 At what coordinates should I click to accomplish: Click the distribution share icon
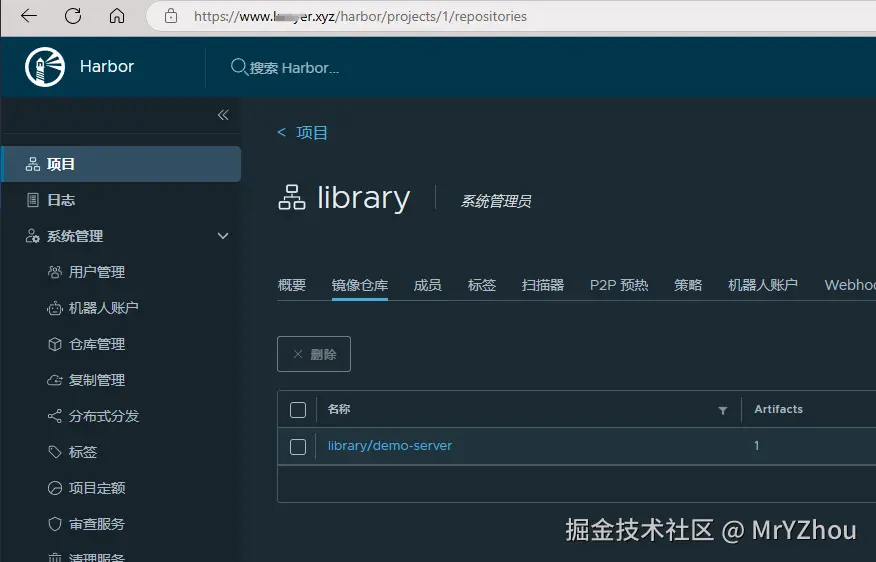coord(55,416)
